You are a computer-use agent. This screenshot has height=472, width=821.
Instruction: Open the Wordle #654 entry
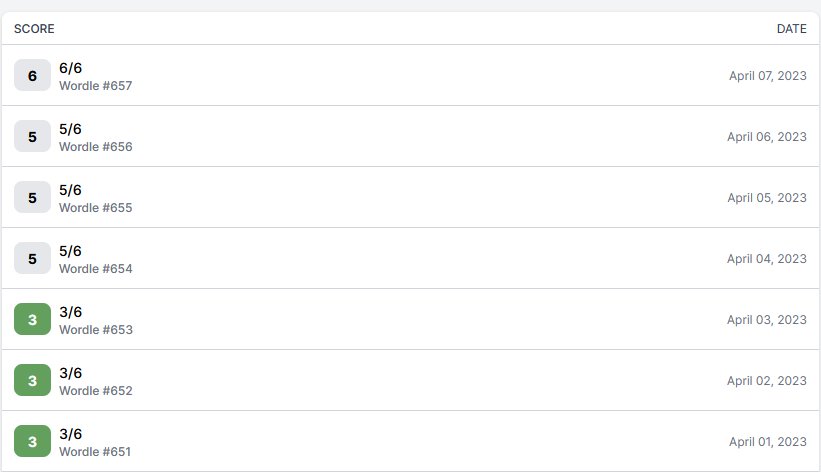tap(410, 258)
